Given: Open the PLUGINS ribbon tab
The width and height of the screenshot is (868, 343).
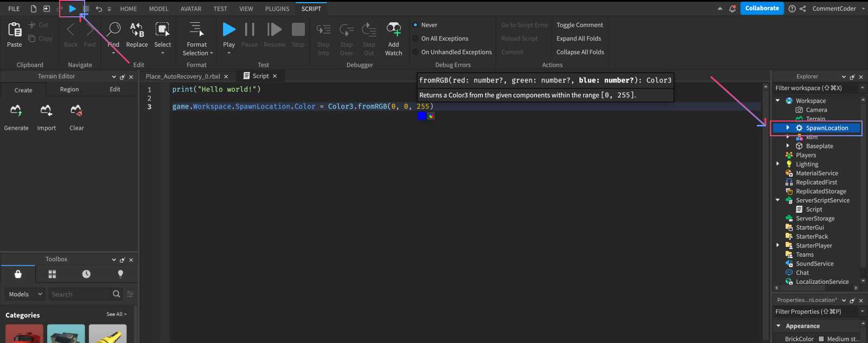Looking at the screenshot, I should (277, 9).
